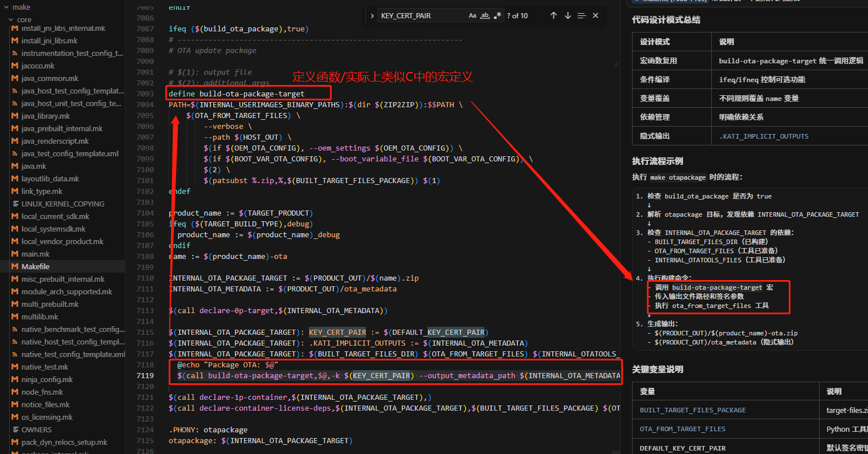This screenshot has width=868, height=454.
Task: Click the M icon beside ninja_config.mk
Action: [15, 379]
